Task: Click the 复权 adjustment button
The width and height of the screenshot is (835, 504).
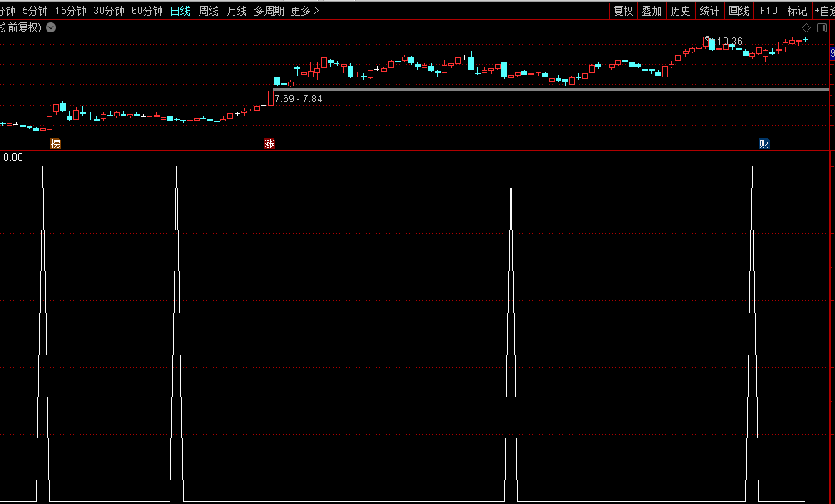Action: 623,11
